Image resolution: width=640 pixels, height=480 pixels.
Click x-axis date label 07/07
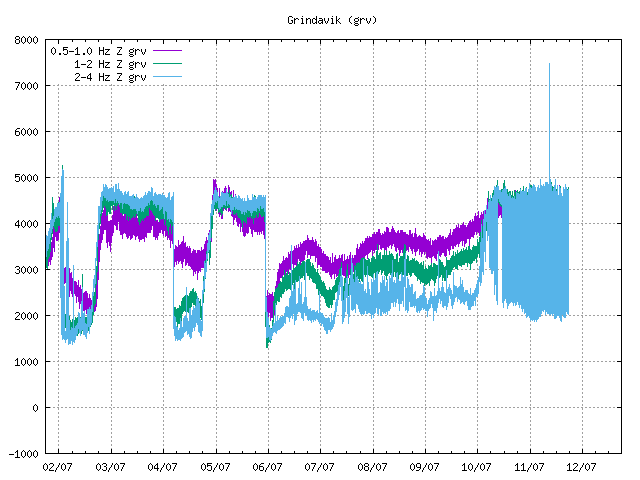[320, 467]
